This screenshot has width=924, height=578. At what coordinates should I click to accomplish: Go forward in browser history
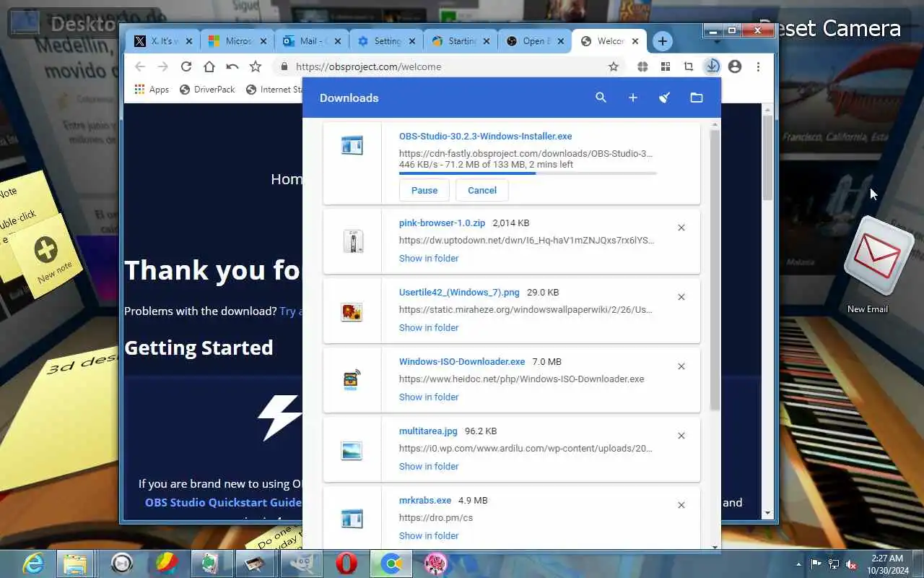[x=163, y=66]
